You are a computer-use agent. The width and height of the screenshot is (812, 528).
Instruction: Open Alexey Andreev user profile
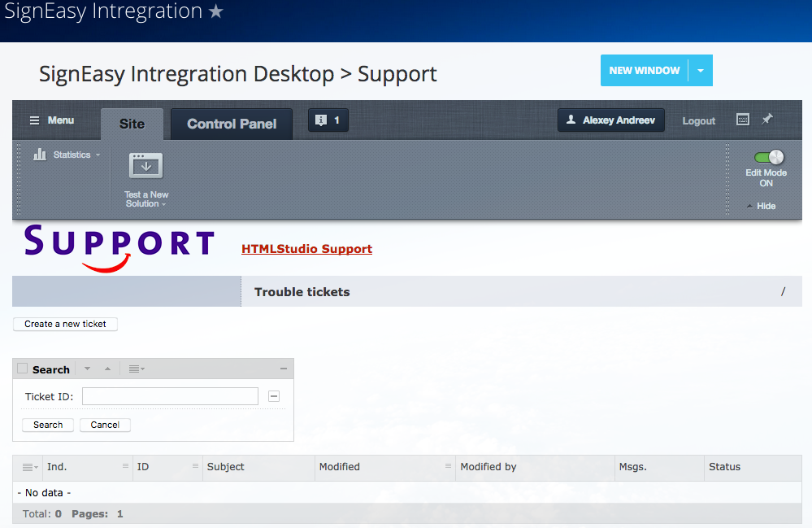[x=611, y=120]
